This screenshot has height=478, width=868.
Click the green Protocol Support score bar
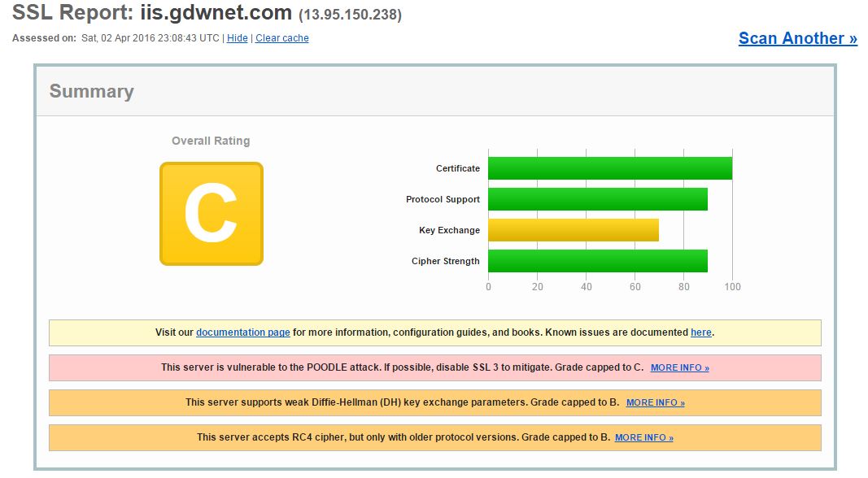(x=598, y=199)
